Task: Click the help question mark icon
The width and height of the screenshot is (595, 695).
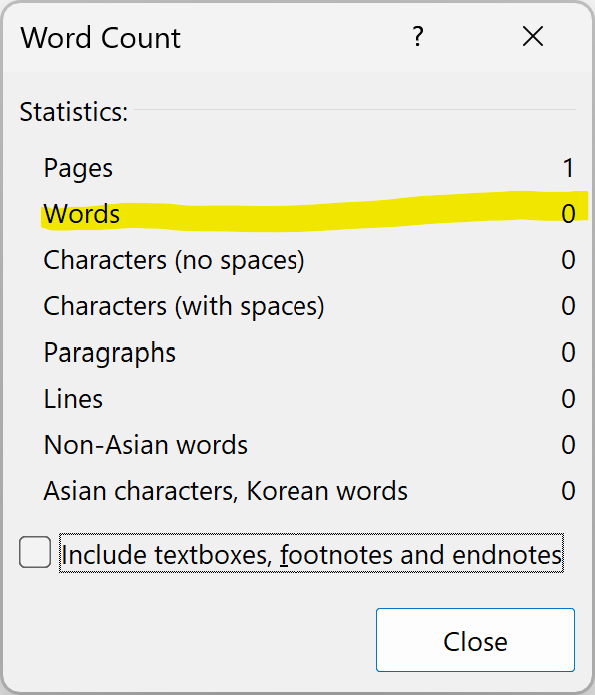Action: tap(418, 37)
